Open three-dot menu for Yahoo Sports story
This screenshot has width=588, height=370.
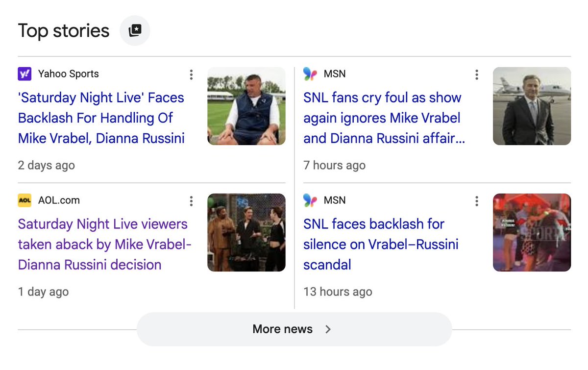click(x=191, y=74)
